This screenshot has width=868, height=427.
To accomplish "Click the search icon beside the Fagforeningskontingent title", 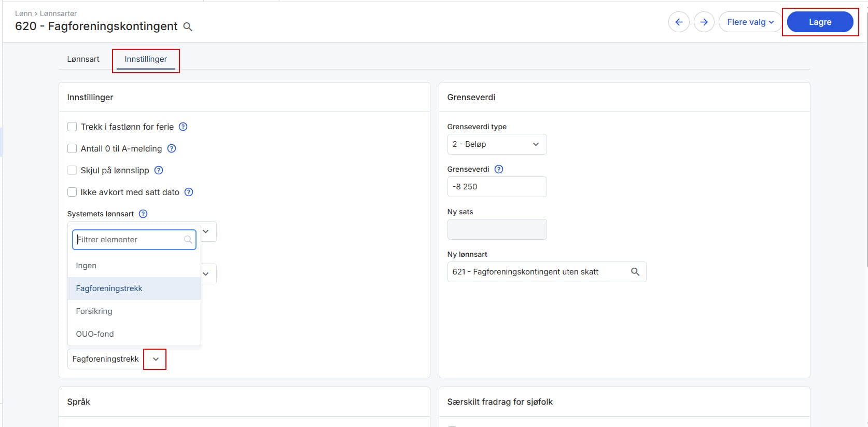I will [x=188, y=27].
